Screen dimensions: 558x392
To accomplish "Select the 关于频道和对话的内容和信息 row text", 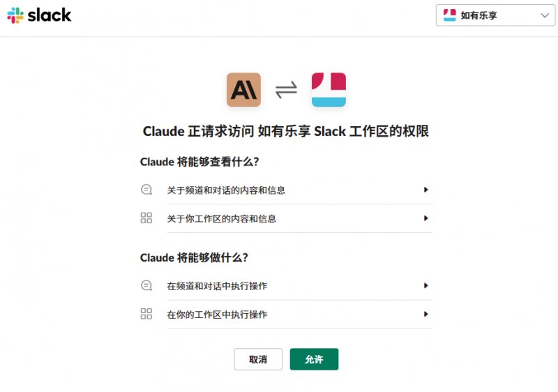I will [226, 190].
